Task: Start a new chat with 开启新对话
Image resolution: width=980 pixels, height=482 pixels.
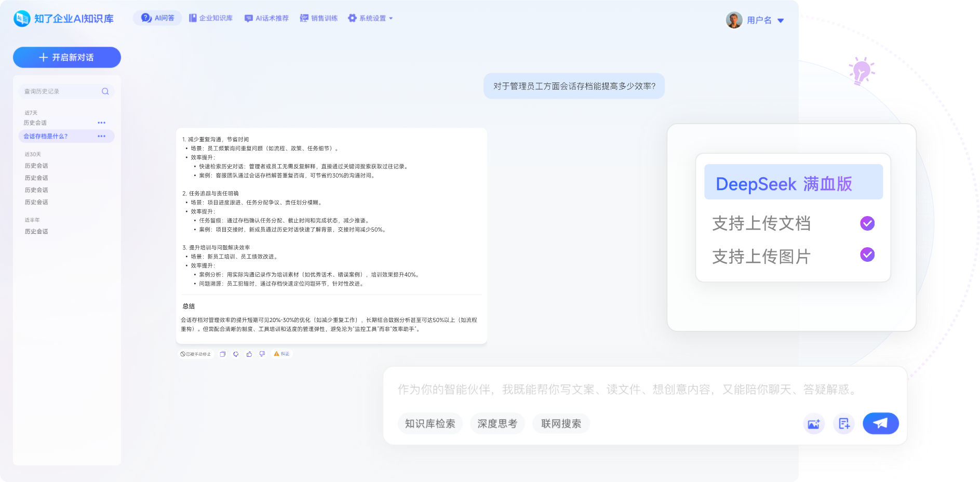Action: [x=67, y=58]
